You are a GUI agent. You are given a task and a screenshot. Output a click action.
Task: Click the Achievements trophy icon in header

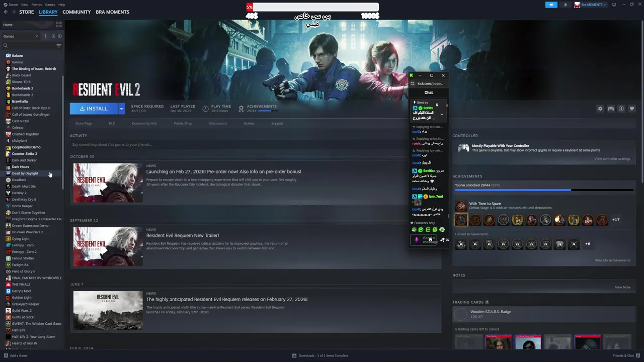[x=241, y=108]
